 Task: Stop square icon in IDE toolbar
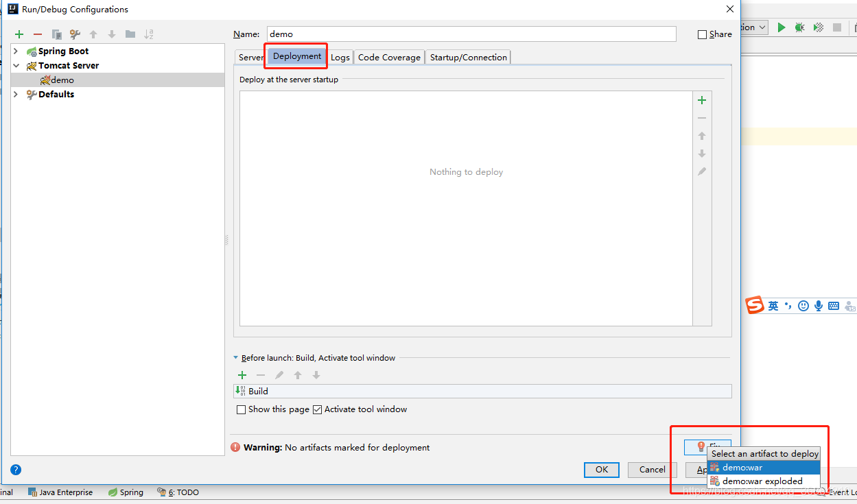tap(837, 27)
